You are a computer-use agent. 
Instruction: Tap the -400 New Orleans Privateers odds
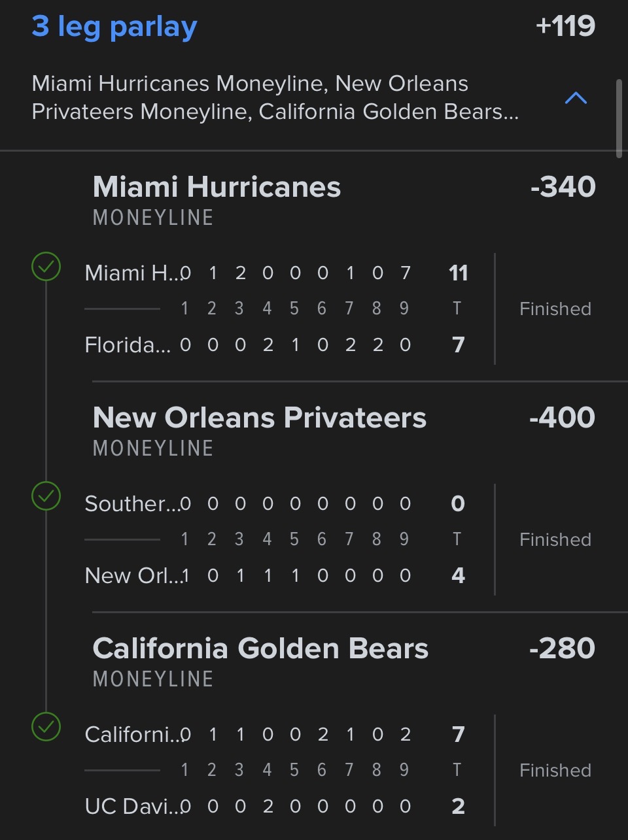[562, 418]
